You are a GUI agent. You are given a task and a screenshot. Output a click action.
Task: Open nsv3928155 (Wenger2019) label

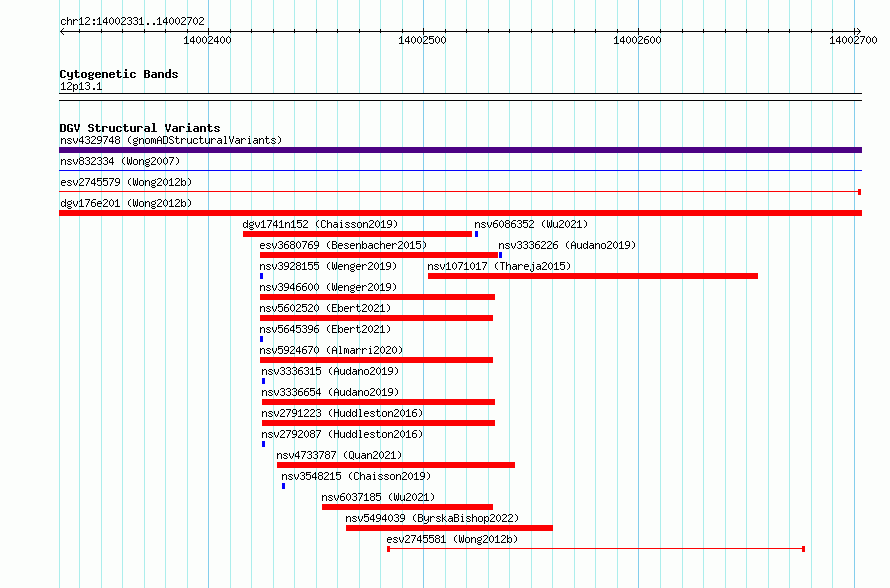click(x=328, y=266)
